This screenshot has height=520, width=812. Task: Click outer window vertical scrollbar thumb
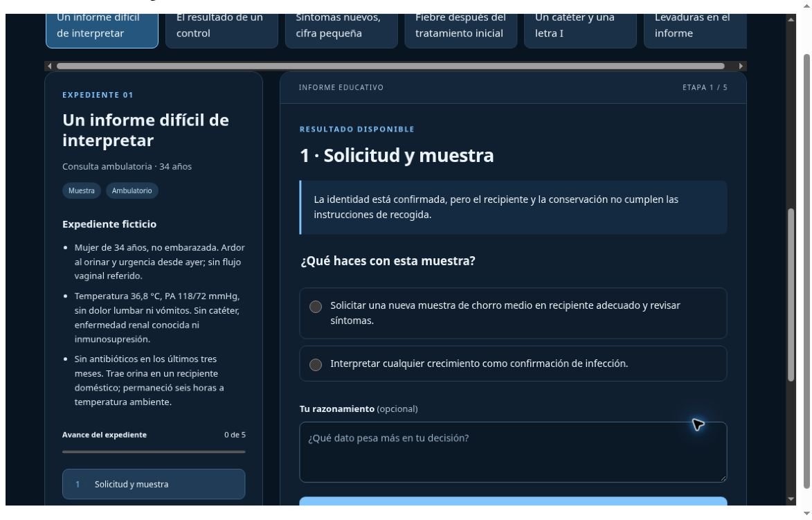[x=807, y=271]
